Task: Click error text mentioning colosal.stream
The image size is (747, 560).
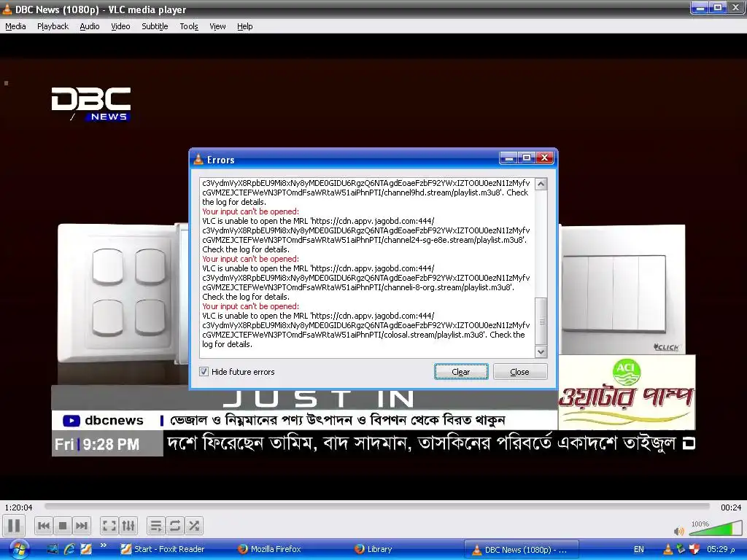Action: click(365, 330)
